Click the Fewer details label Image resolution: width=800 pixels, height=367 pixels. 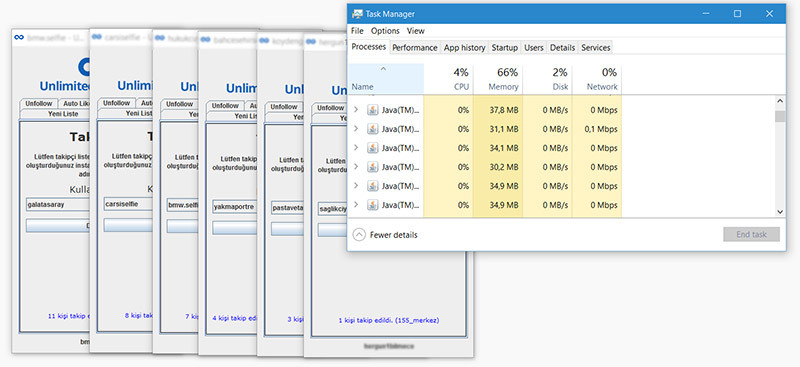(393, 235)
